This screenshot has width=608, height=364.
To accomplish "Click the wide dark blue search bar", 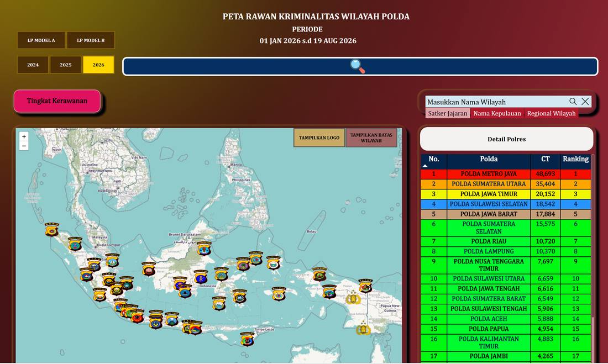I will [x=360, y=67].
